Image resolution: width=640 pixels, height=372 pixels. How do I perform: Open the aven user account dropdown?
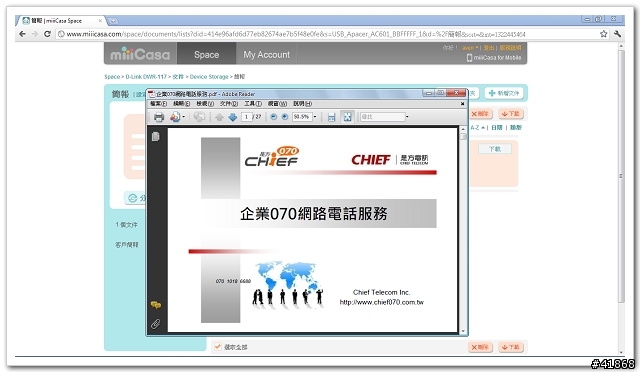click(x=470, y=48)
